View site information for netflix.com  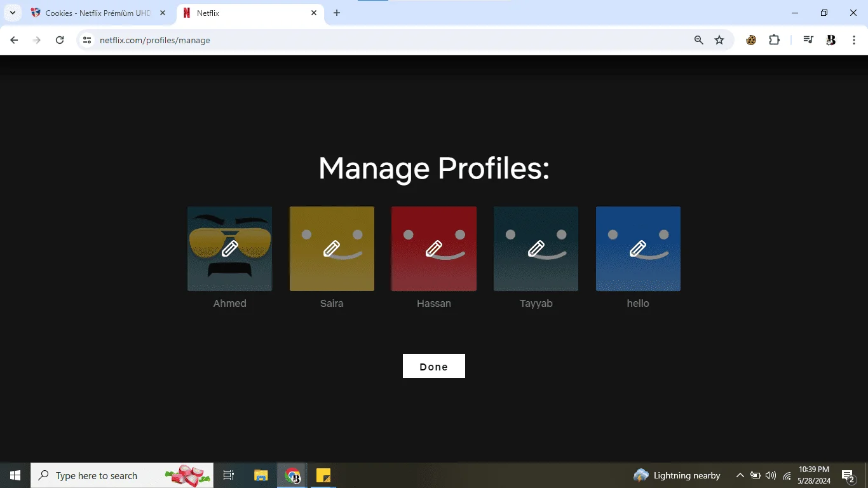87,40
